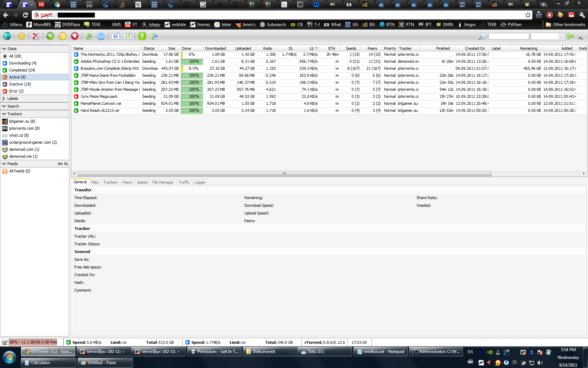Click the progress bar of Adobe.Photoshop CS 5.1
588x368 pixels.
[192, 61]
